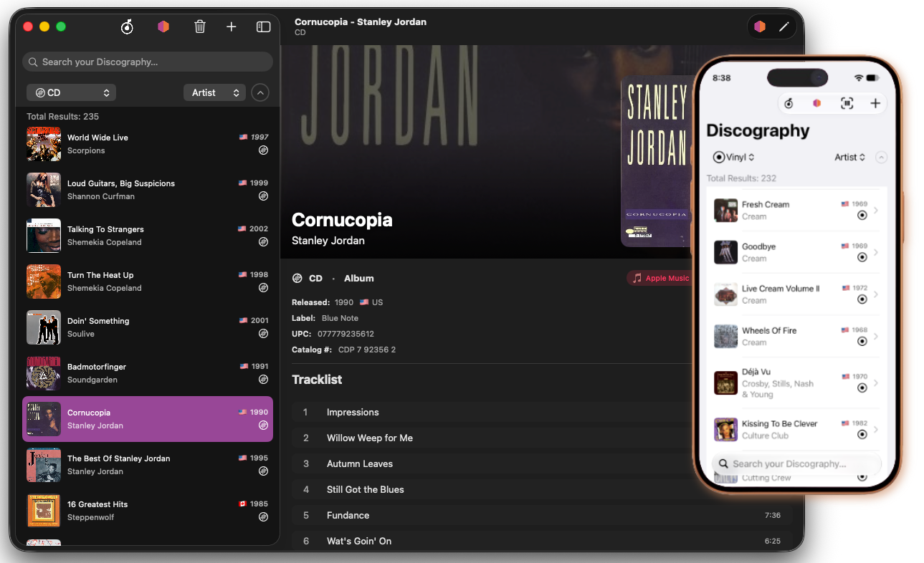Open the CD format dropdown in the Mac sidebar

pyautogui.click(x=71, y=92)
